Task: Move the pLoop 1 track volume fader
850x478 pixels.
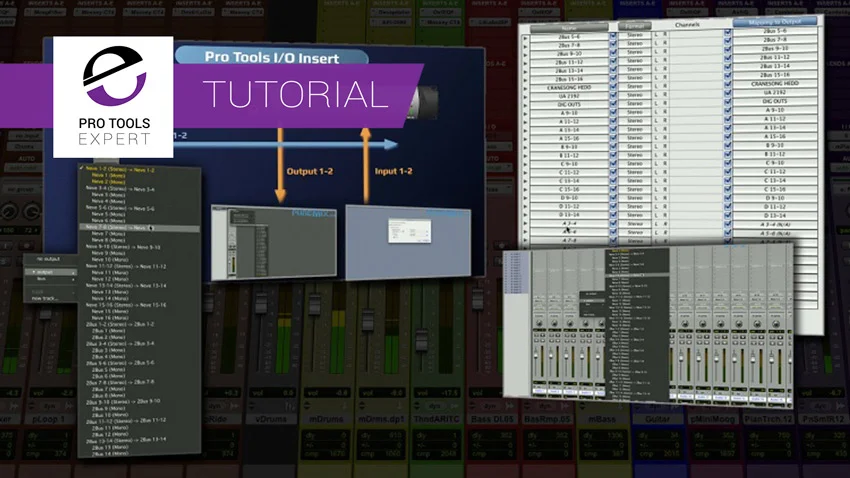Action: point(46,314)
